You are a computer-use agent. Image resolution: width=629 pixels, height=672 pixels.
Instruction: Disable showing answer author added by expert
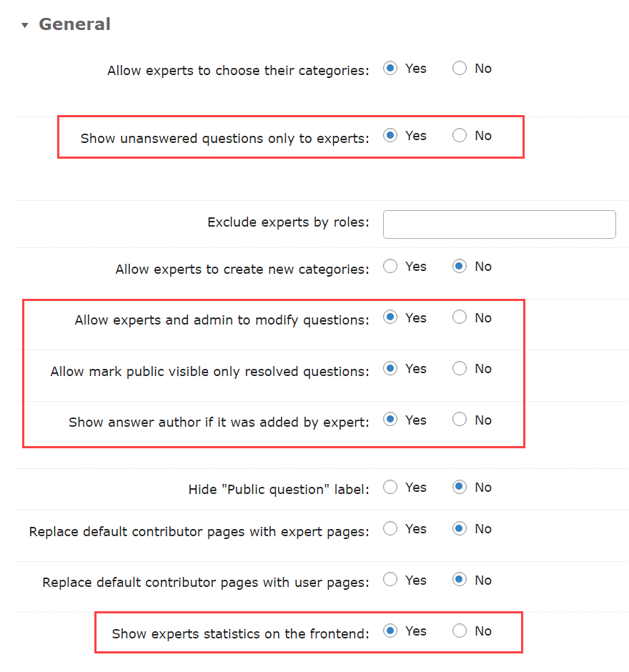tap(460, 420)
